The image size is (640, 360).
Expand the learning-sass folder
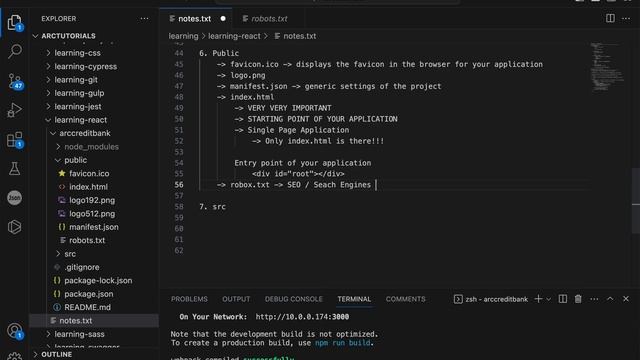coord(93,334)
